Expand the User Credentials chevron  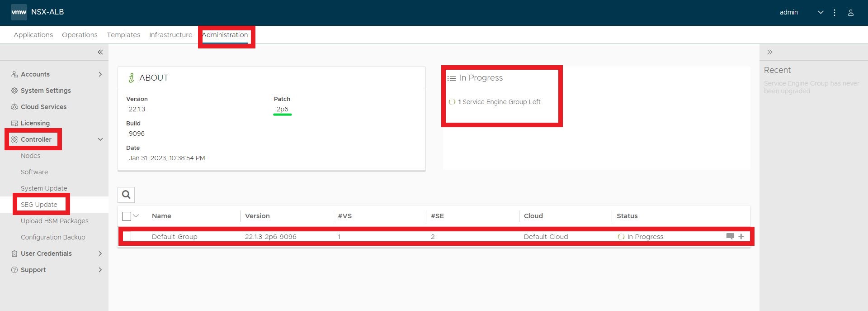point(100,254)
